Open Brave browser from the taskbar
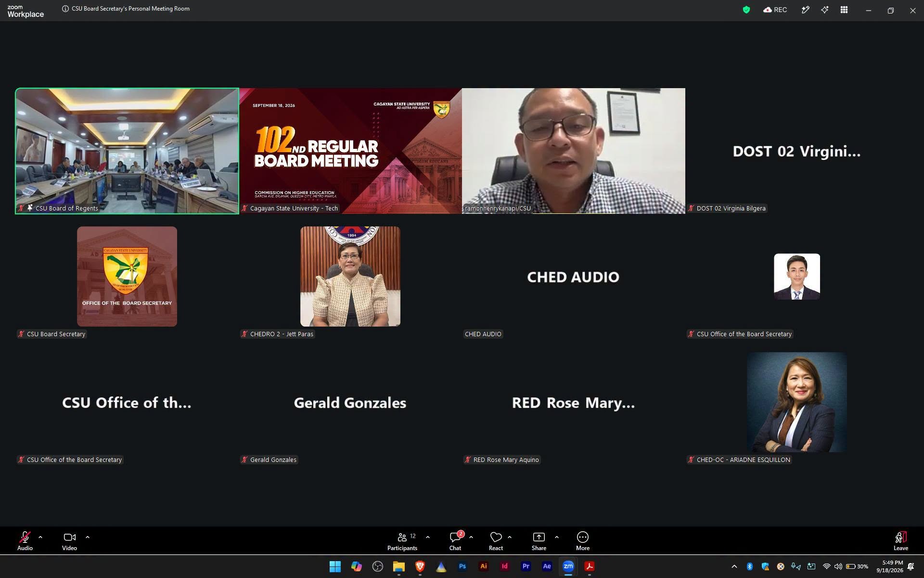The height and width of the screenshot is (578, 924). click(420, 566)
